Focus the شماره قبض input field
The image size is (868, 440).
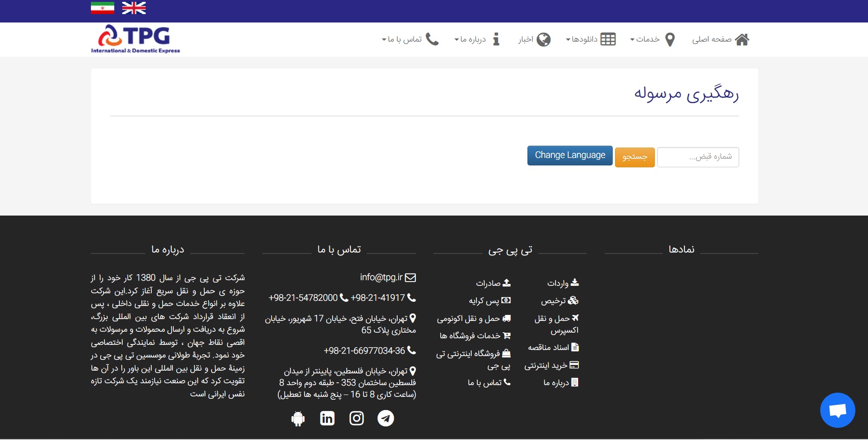click(697, 157)
